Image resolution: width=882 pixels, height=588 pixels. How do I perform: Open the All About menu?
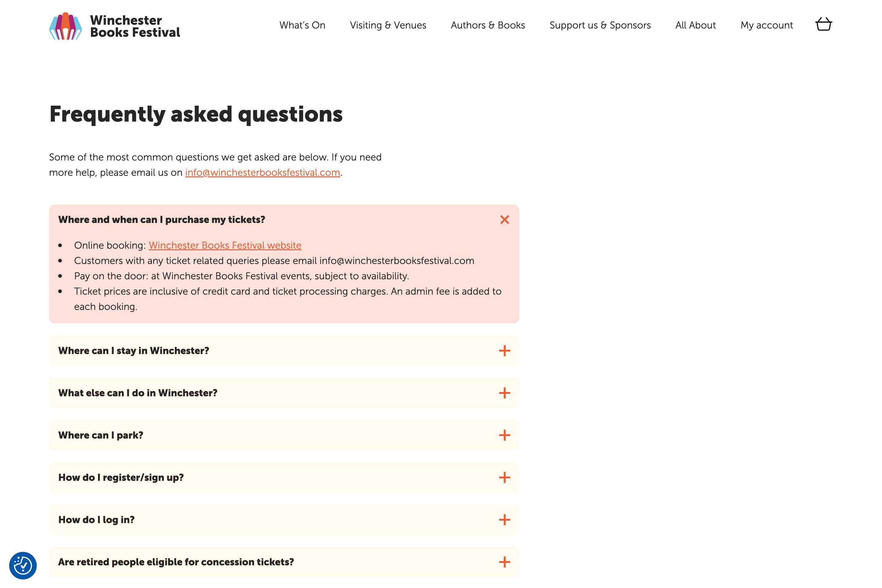695,25
